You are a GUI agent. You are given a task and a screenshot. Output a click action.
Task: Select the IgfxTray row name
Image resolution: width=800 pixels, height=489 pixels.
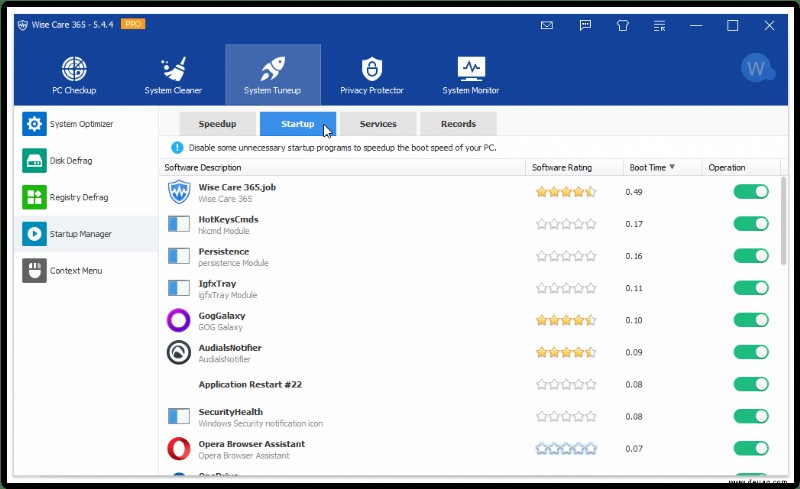[217, 284]
